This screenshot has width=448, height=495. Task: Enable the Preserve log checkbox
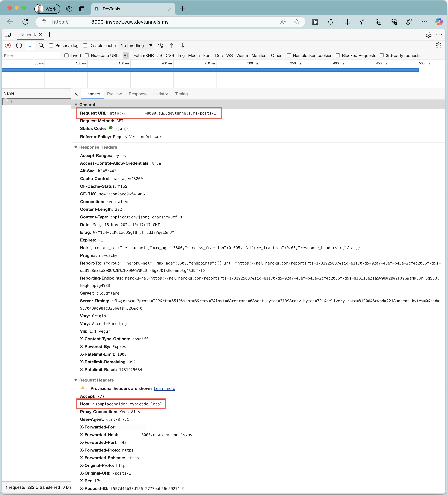[51, 45]
